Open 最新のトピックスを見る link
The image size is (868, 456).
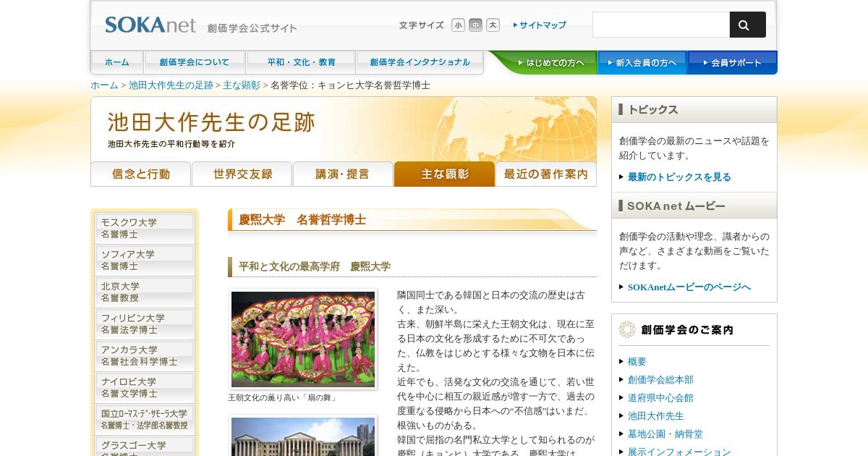[x=679, y=177]
